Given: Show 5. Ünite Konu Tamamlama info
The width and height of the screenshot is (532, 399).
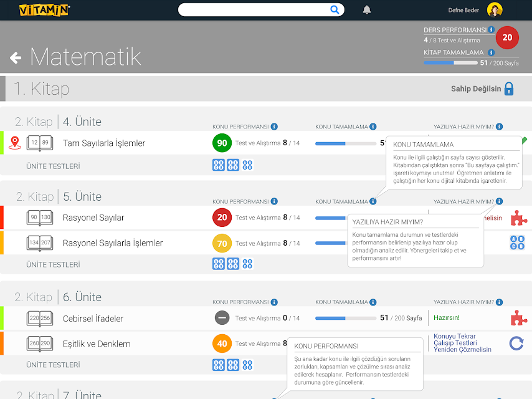Looking at the screenshot, I should pyautogui.click(x=373, y=201).
